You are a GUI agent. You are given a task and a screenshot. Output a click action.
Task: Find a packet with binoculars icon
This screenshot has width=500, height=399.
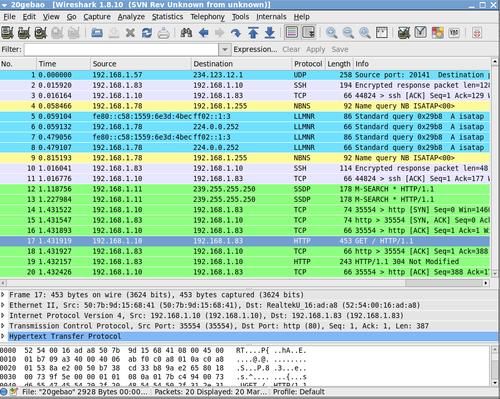186,33
